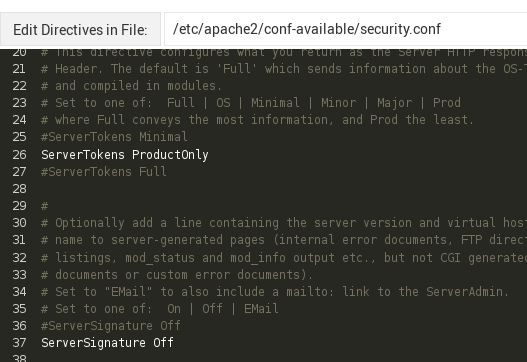This screenshot has height=362, width=527.
Task: Click line number 25 in the gutter
Action: (x=19, y=137)
